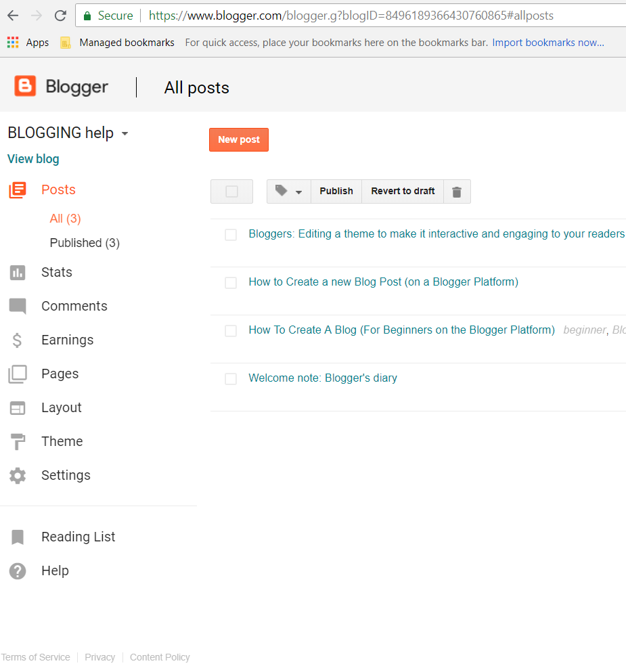Screen dimensions: 626x672
Task: Click the Help question mark icon
Action: pyautogui.click(x=18, y=571)
